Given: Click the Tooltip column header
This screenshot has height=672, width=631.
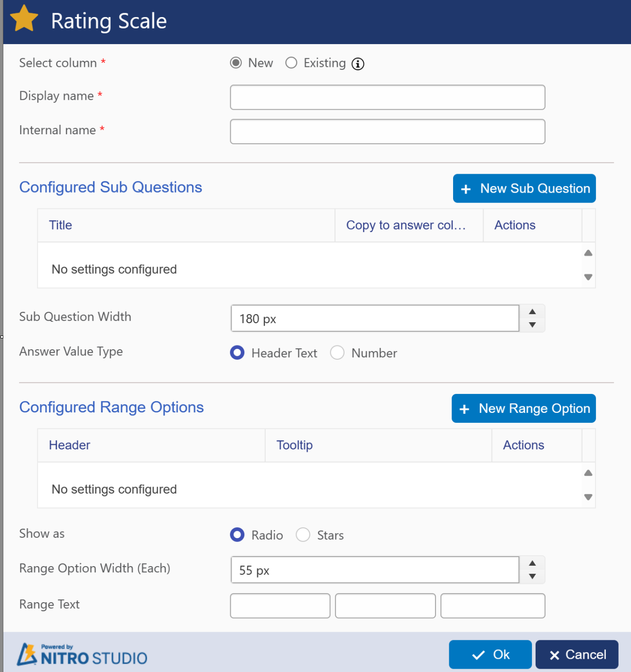Looking at the screenshot, I should pos(378,445).
